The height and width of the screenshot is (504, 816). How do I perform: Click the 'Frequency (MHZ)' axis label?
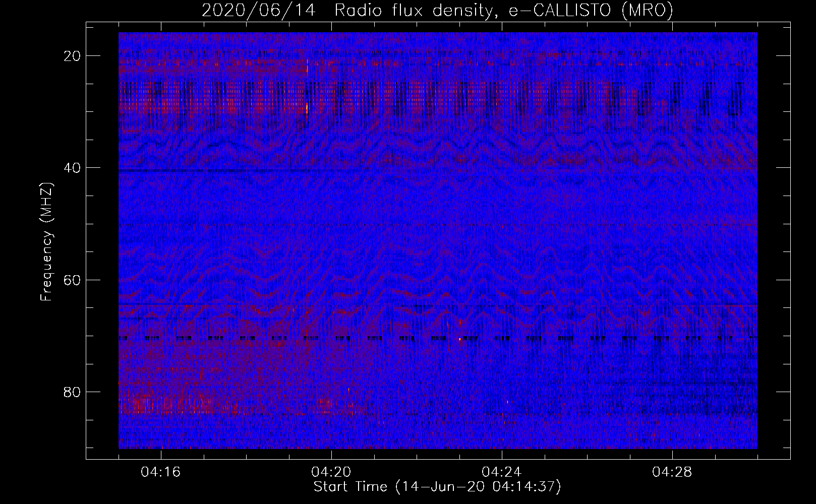[46, 242]
